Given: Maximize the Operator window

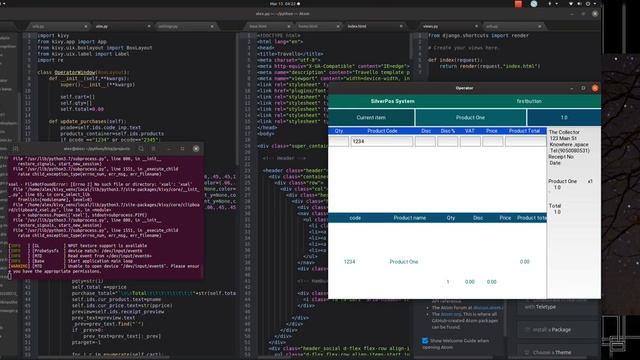Looking at the screenshot, I should (x=583, y=88).
